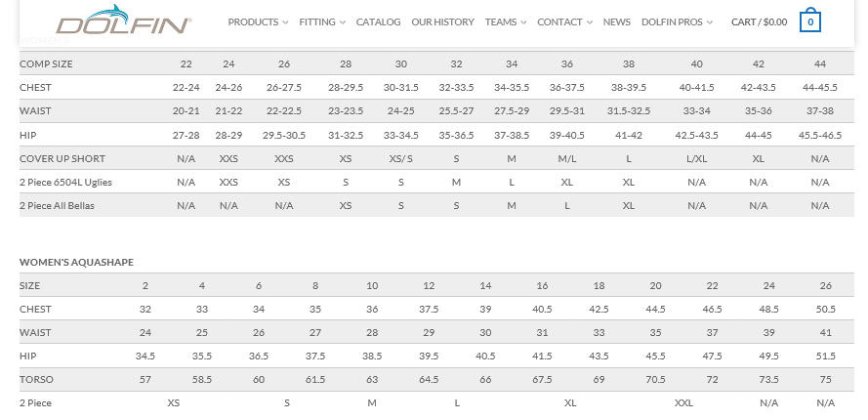Screen dimensions: 868x420
Task: Open the shopping cart bag icon
Action: click(x=809, y=20)
